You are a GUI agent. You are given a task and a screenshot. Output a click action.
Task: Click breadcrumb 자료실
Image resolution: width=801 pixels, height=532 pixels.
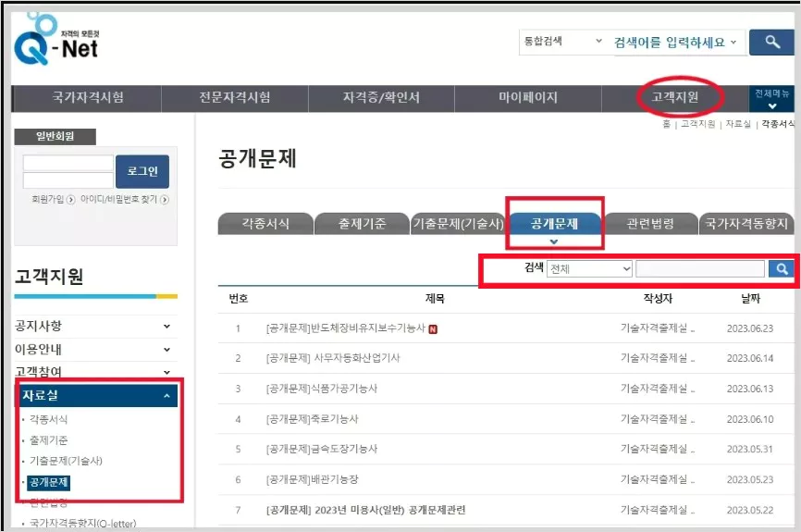point(738,124)
